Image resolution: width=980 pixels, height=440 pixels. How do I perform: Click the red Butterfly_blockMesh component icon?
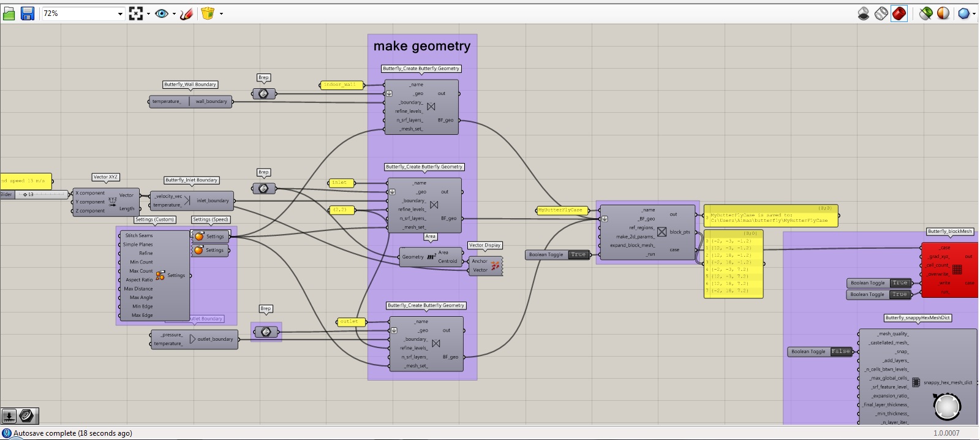pos(957,269)
